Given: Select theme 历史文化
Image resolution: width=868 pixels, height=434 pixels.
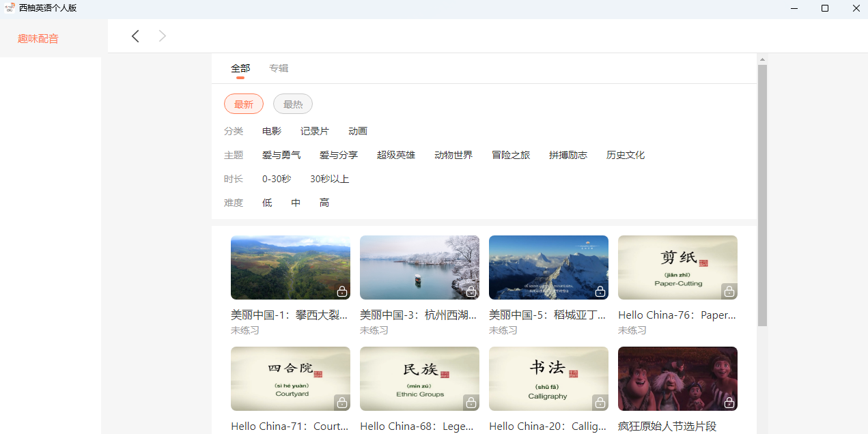Looking at the screenshot, I should pyautogui.click(x=626, y=155).
